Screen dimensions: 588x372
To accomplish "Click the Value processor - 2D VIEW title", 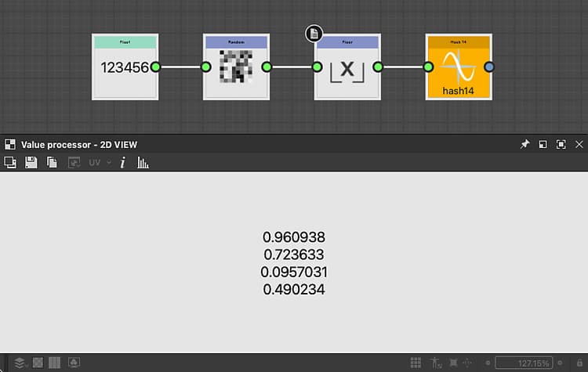I will click(x=79, y=145).
